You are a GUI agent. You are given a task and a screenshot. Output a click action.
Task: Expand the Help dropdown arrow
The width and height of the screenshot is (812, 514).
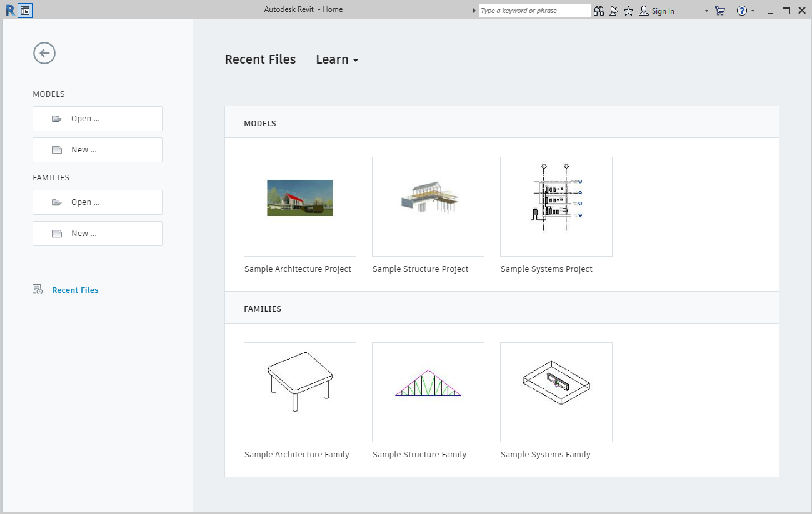tap(753, 11)
